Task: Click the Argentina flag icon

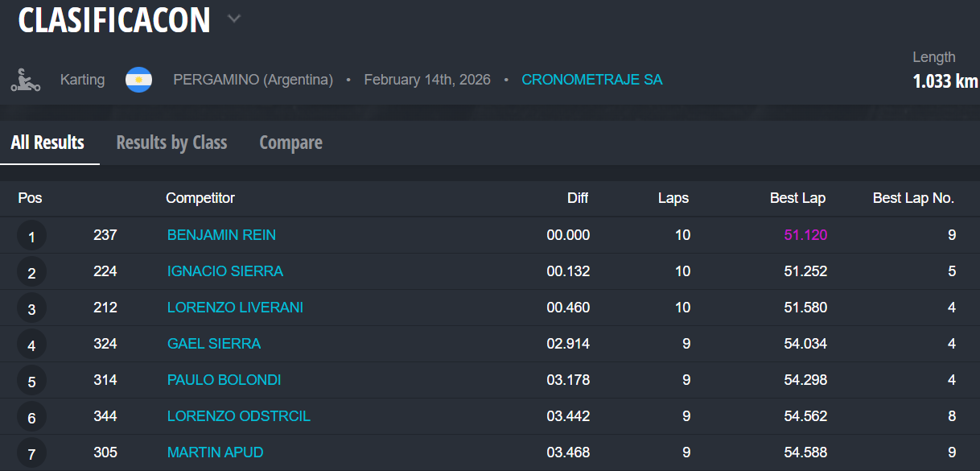Action: click(138, 80)
